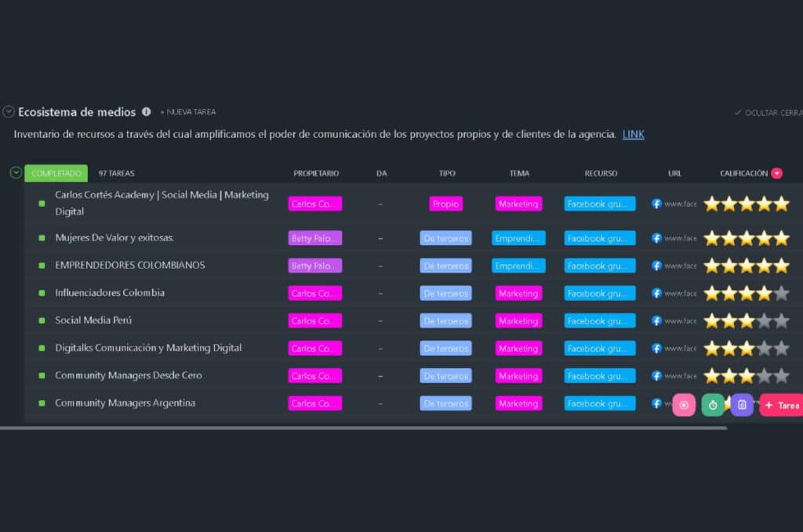
Task: Open Facebook URL icon in Carlos Cortés Academy row
Action: (x=656, y=204)
